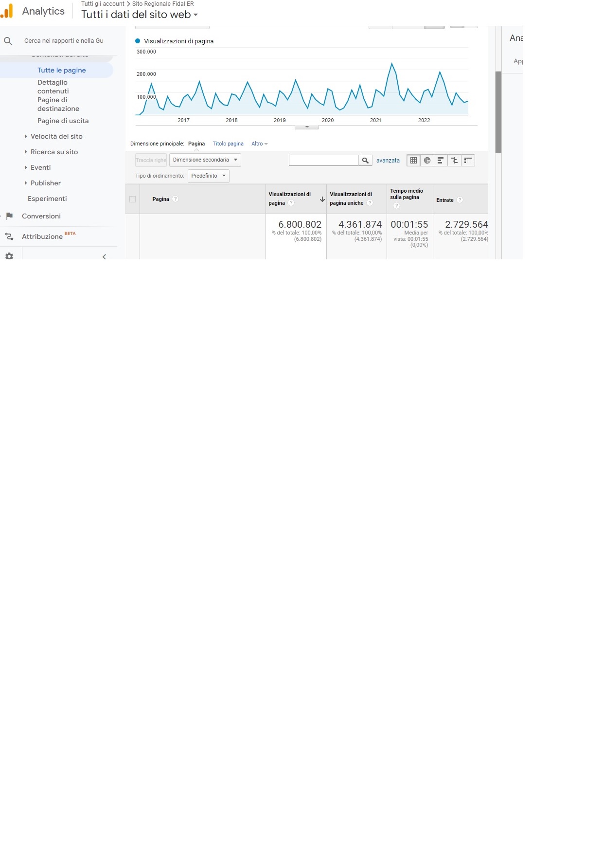Viewport: 603px width, 868px height.
Task: Switch to the data table view icon
Action: click(413, 161)
